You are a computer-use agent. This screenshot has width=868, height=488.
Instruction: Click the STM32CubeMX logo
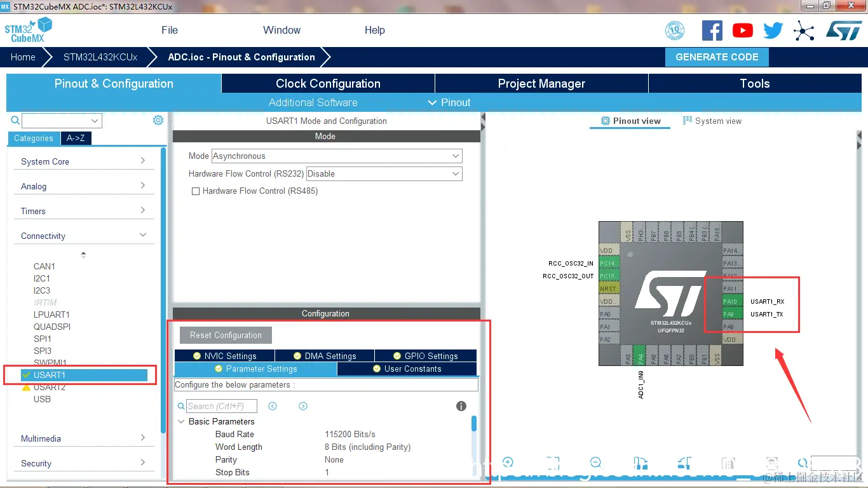[x=28, y=30]
